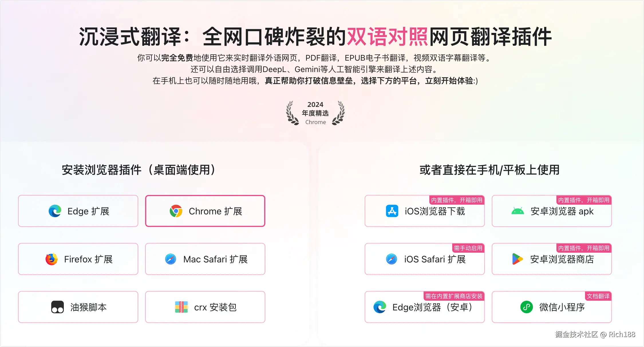Click the iOS App Store icon
Viewport: 644px width, 347px height.
(x=392, y=211)
